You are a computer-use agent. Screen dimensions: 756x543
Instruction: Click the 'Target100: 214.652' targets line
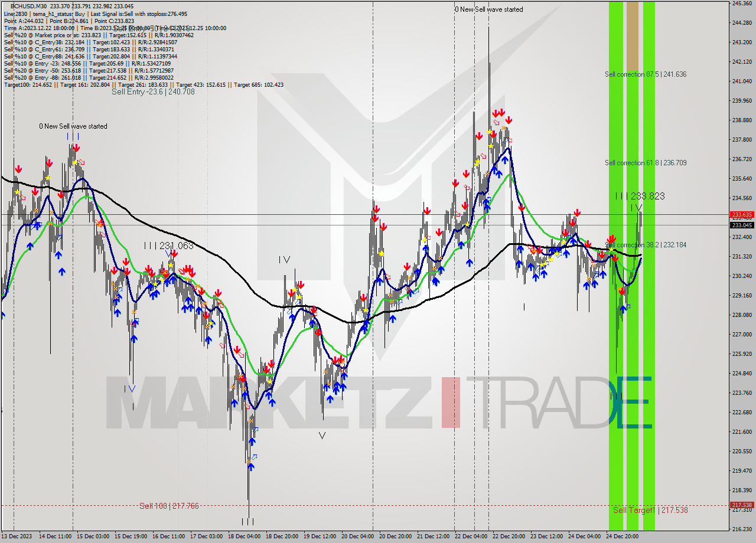[144, 84]
